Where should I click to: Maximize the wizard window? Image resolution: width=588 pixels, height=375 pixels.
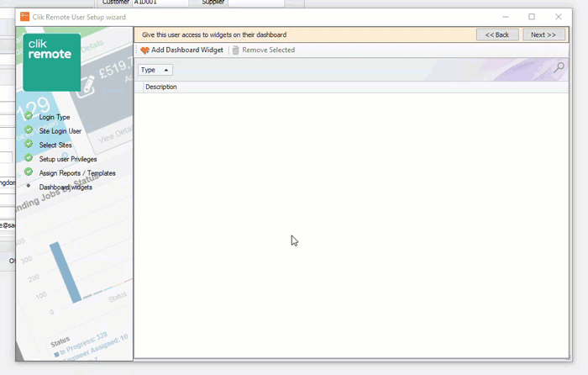pyautogui.click(x=532, y=17)
